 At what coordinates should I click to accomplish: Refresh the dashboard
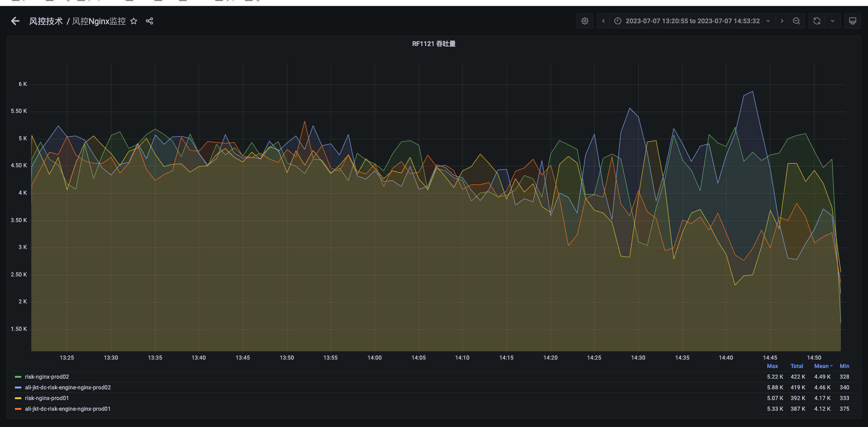(x=817, y=21)
